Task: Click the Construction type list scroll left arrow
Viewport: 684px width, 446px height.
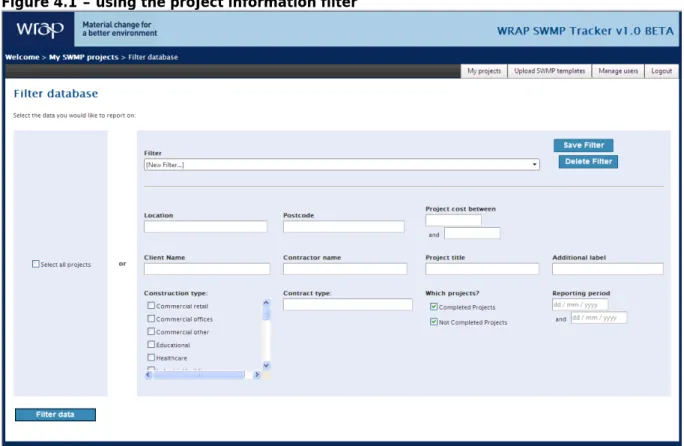Action: point(148,375)
